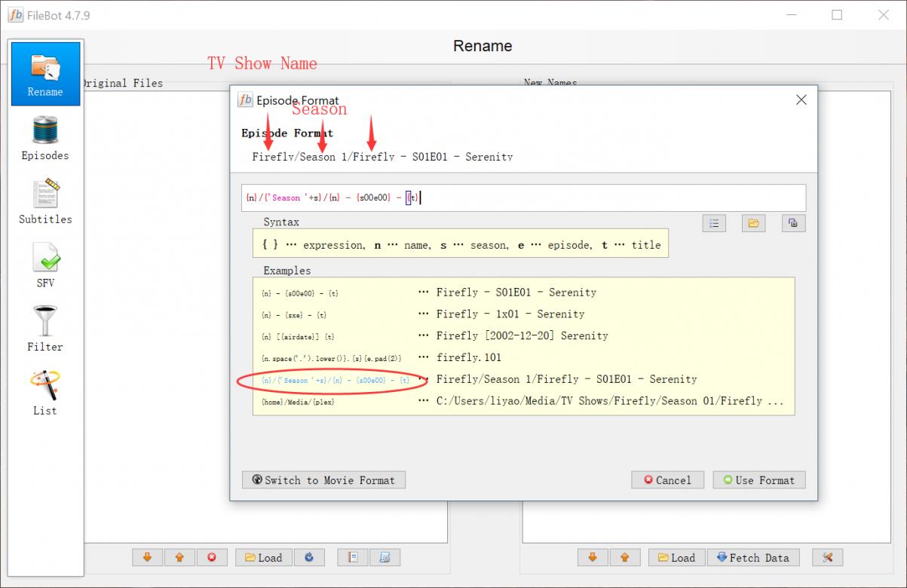Image resolution: width=907 pixels, height=588 pixels.
Task: Click firefly.101 sample text
Action: tap(469, 358)
